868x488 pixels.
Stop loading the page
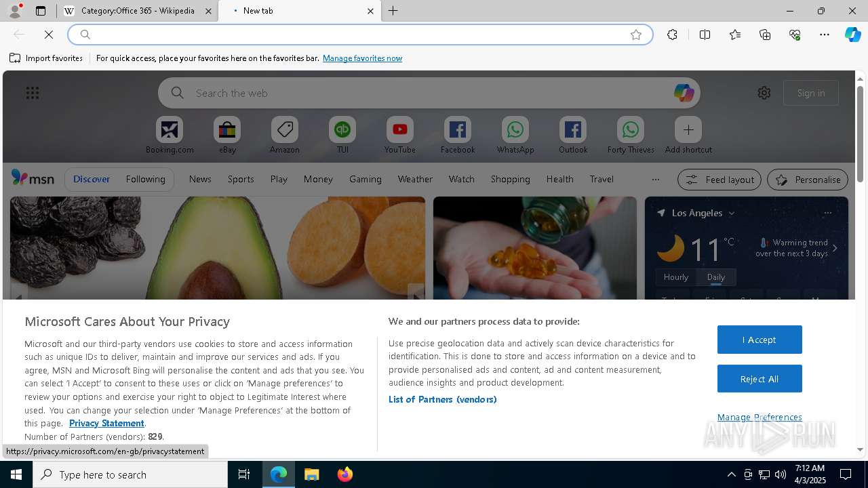[x=49, y=35]
